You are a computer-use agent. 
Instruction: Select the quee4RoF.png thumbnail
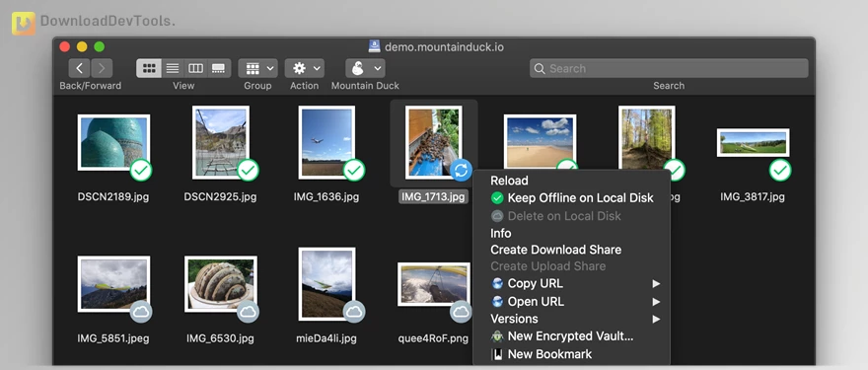coord(433,284)
